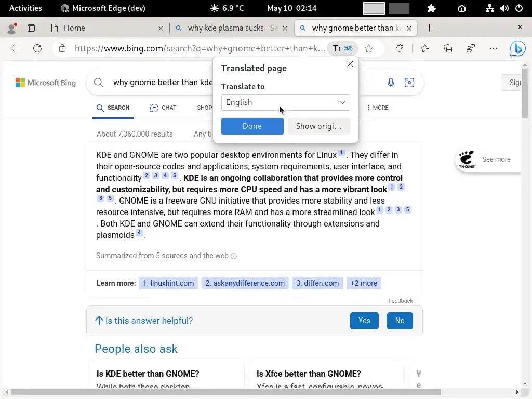Expand +2 more sources
The width and height of the screenshot is (532, 399).
coord(364,283)
